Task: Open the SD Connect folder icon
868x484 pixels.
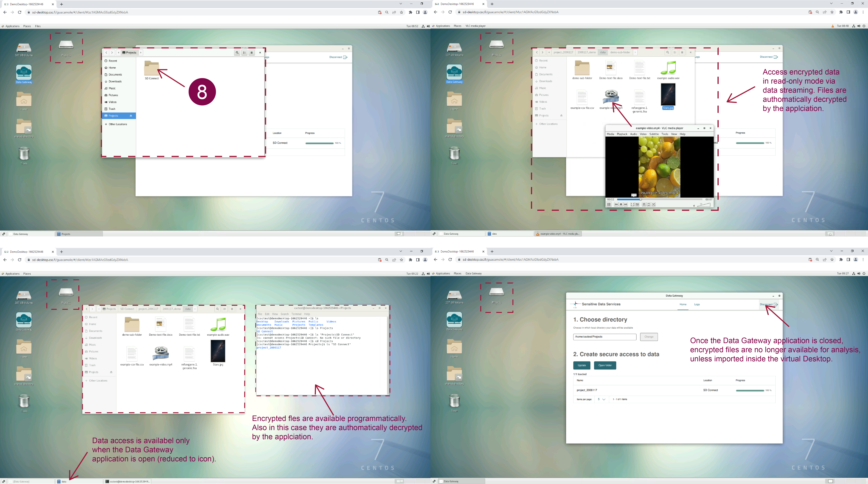Action: [x=152, y=68]
